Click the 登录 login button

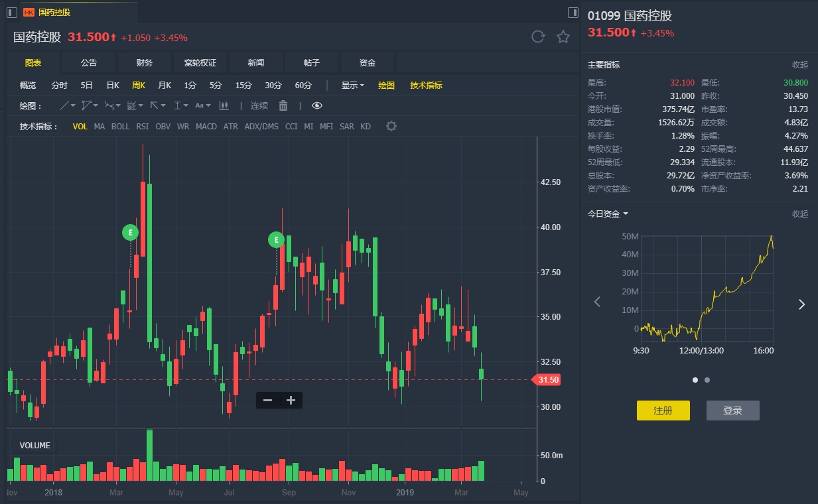click(732, 410)
